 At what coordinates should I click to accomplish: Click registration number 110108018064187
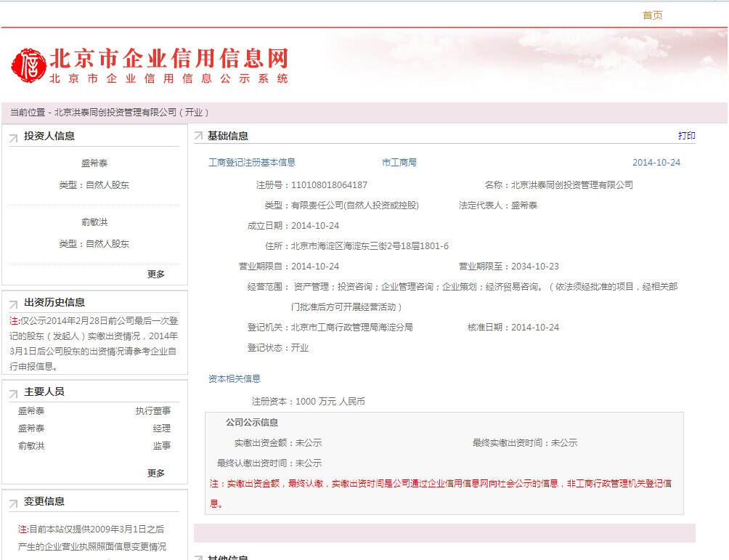pos(329,185)
